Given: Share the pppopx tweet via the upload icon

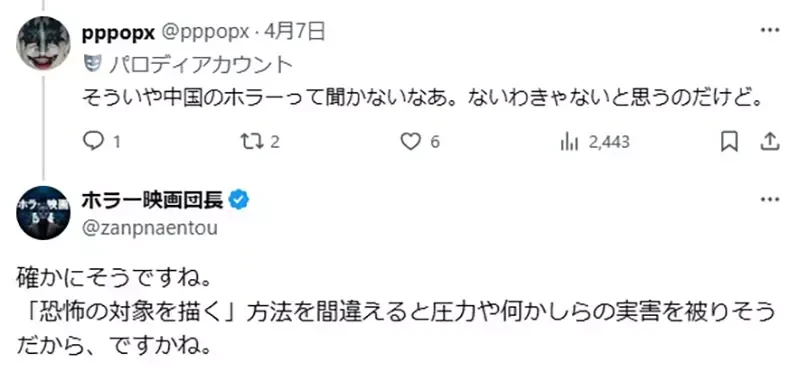Looking at the screenshot, I should [x=769, y=142].
